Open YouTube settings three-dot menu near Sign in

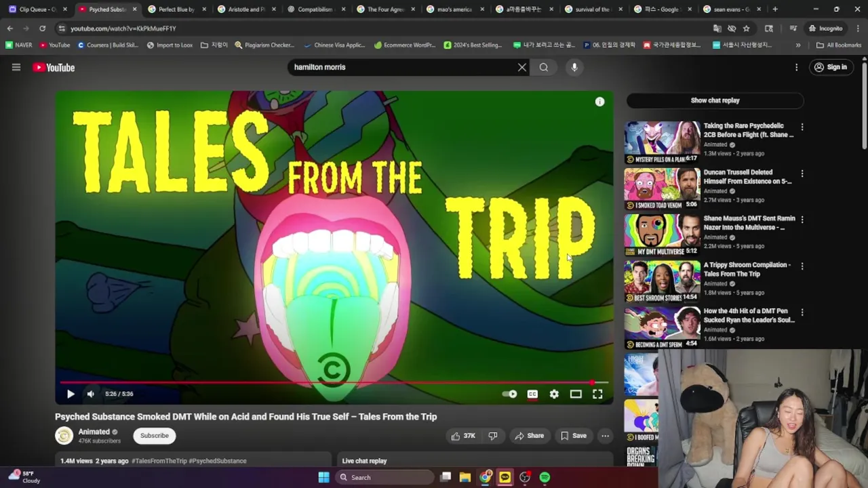797,67
